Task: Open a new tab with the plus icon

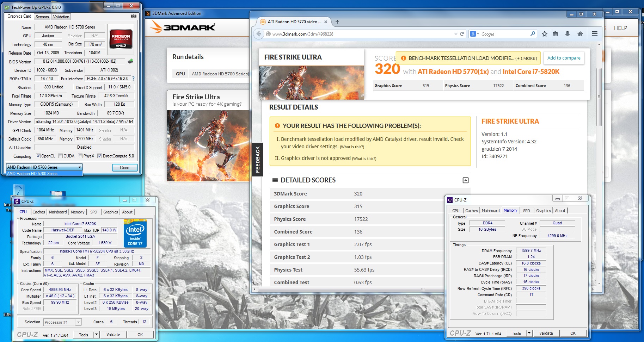Action: 337,22
